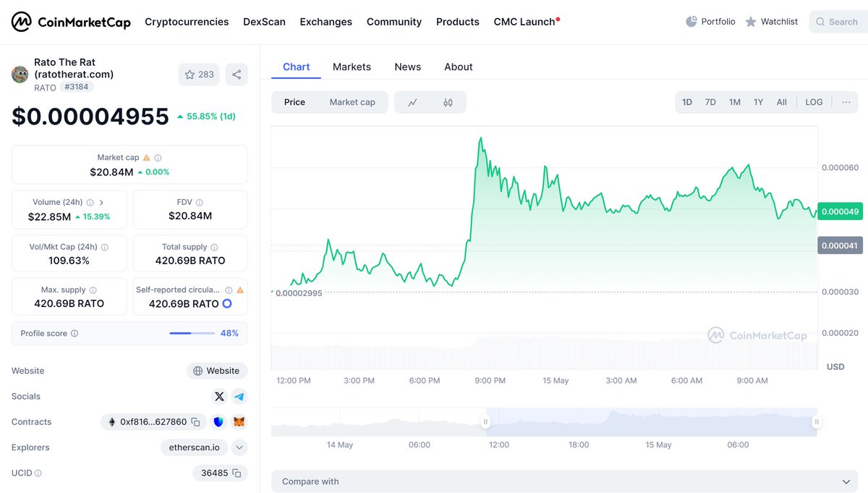Open the X (Twitter) social link
Image resolution: width=868 pixels, height=493 pixels.
(219, 397)
